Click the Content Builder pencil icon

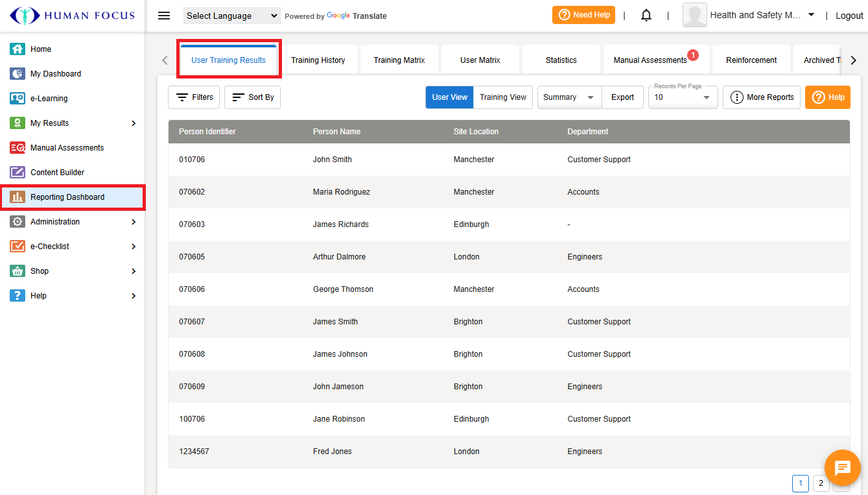(x=18, y=173)
